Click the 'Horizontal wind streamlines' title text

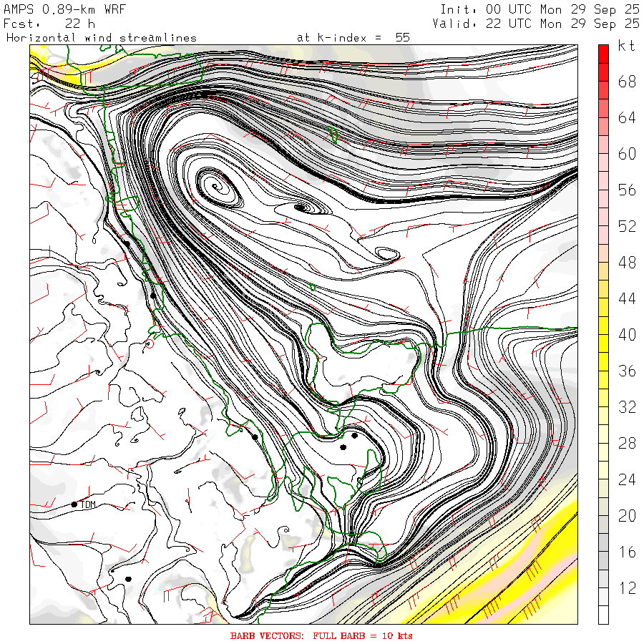tap(102, 38)
